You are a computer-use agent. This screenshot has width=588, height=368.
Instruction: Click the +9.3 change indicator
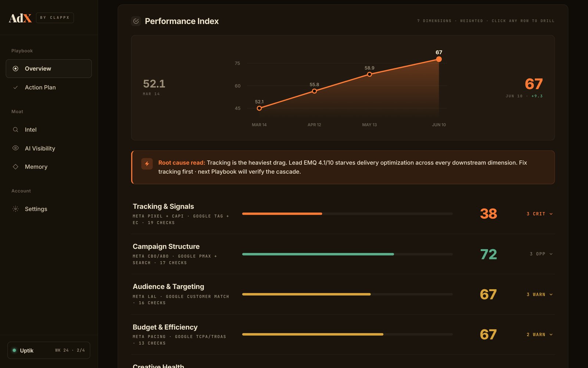(537, 96)
